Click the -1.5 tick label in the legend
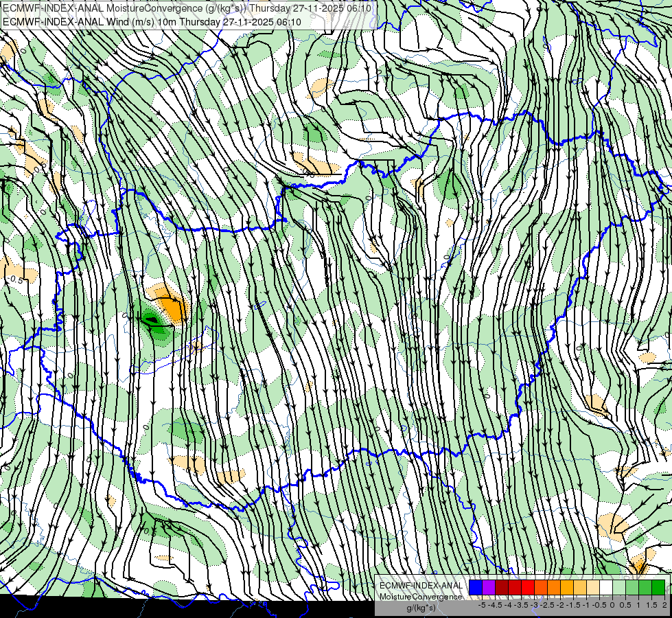 click(573, 605)
